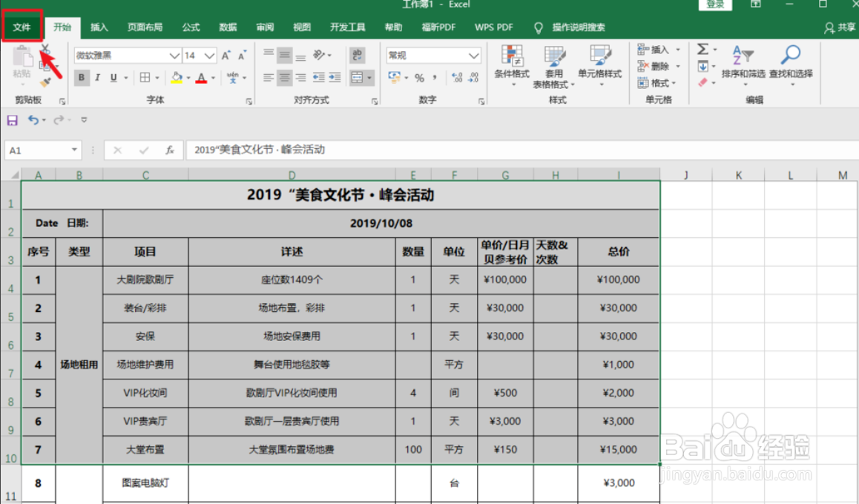859x504 pixels.
Task: Switch to the 公式 tab
Action: [191, 27]
